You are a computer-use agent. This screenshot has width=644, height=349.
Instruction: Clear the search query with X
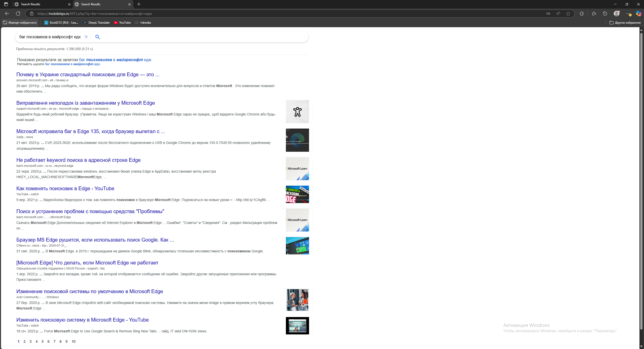pos(86,37)
